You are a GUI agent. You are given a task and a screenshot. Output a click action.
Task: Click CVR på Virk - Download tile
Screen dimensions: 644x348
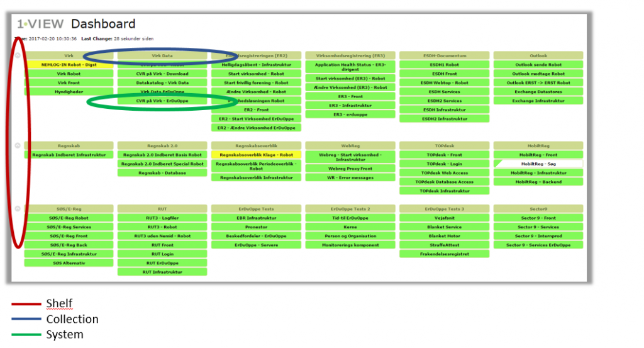[162, 74]
